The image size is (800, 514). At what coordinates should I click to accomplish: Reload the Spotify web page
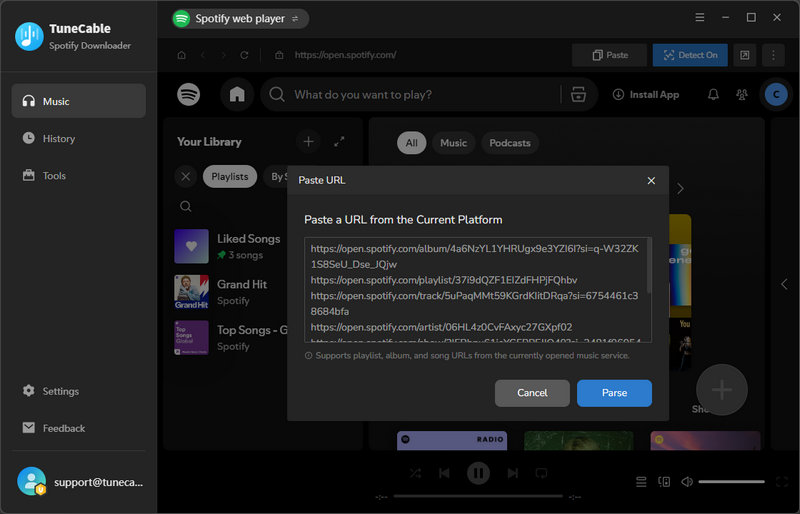(244, 55)
